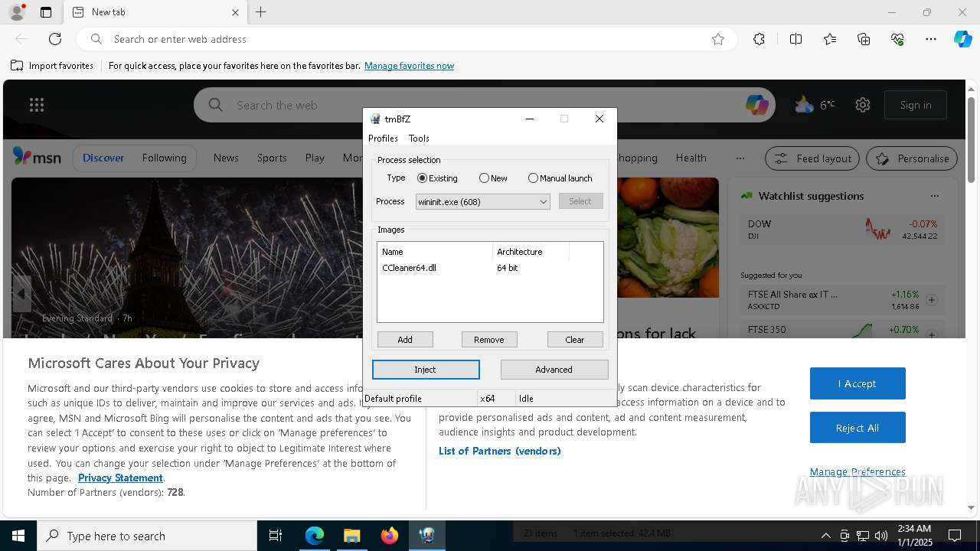
Task: Focus Edge address bar
Action: [x=406, y=39]
